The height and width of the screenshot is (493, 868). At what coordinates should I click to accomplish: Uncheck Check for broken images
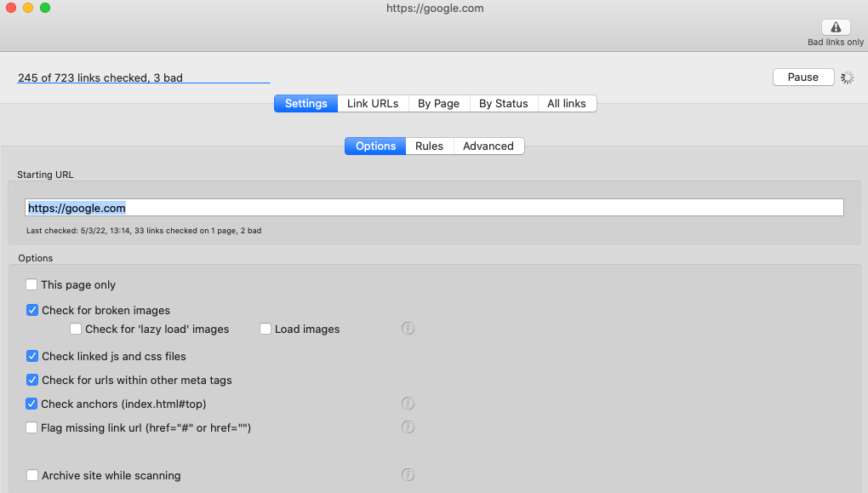[32, 310]
